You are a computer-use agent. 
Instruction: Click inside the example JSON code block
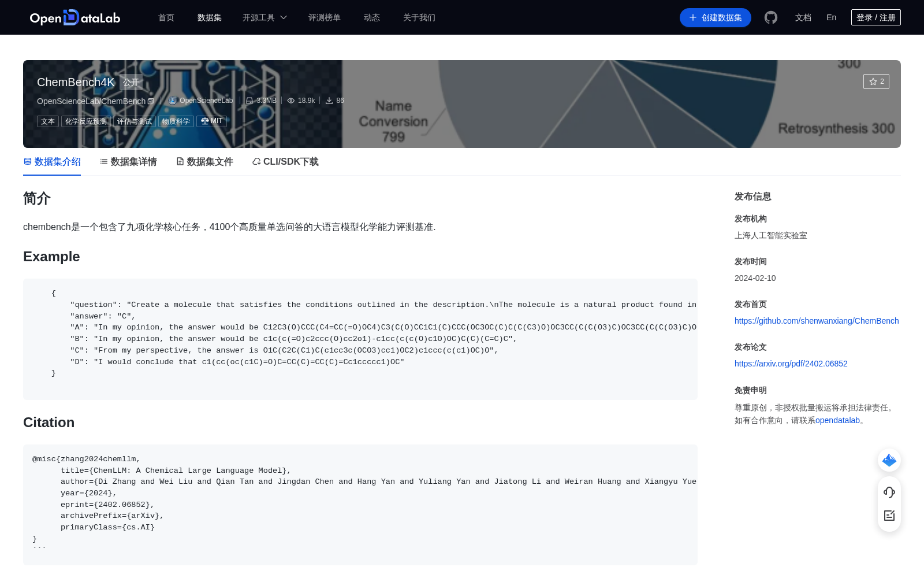click(360, 339)
